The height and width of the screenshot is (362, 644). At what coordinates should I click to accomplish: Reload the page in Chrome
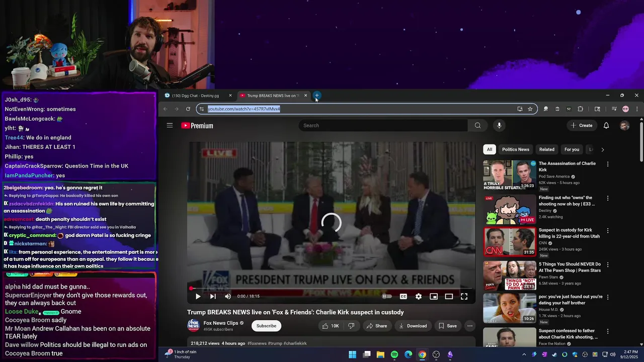click(188, 109)
